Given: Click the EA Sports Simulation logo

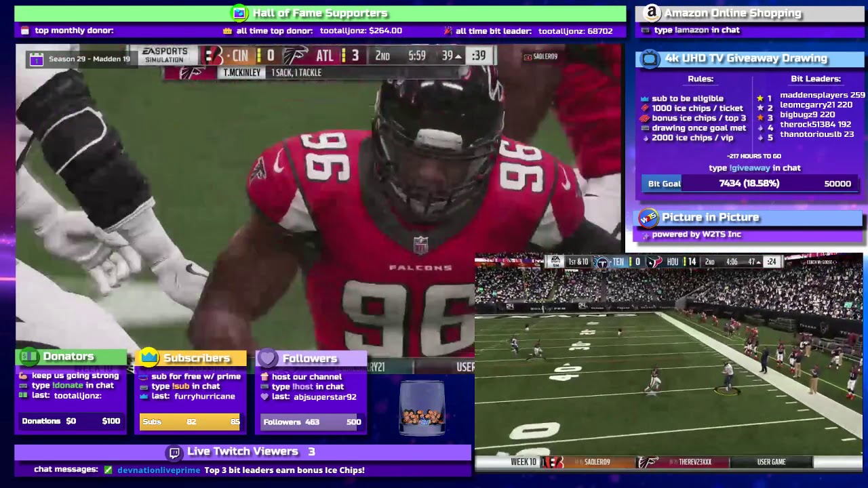Looking at the screenshot, I should click(165, 56).
